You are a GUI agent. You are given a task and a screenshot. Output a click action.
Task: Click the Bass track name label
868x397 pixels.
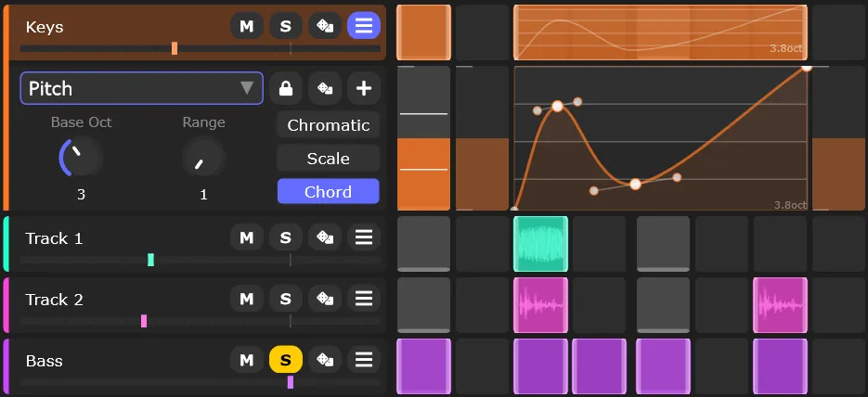point(45,361)
